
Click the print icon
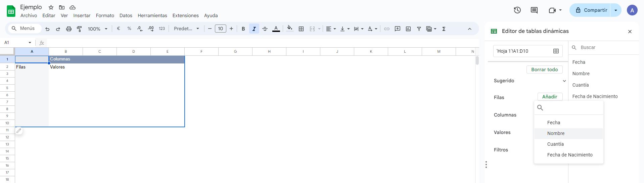point(68,29)
